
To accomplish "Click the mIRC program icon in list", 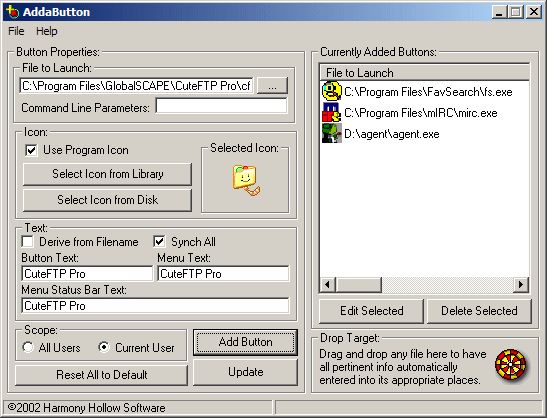I will (331, 112).
